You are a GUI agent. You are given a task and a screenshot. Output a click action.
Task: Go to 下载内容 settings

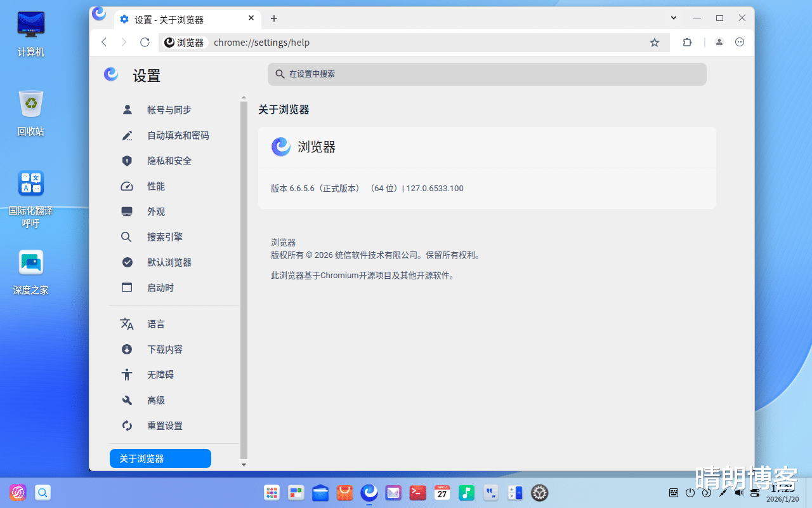[x=165, y=349]
